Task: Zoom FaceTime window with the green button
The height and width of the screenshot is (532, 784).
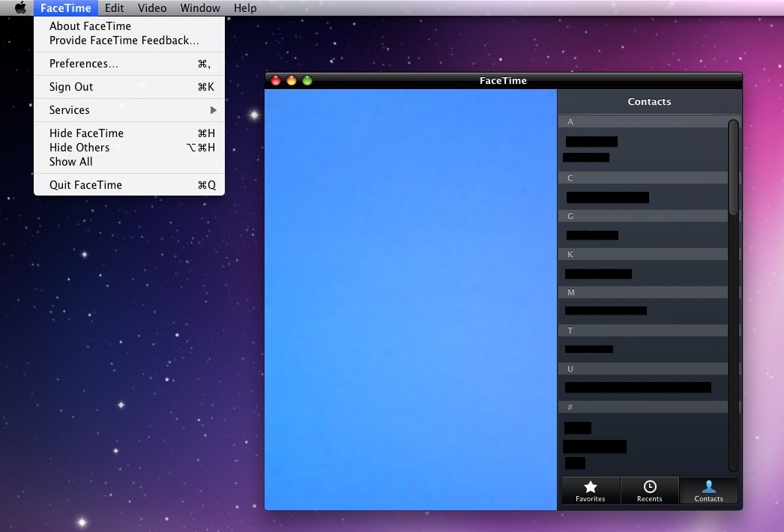Action: coord(307,80)
